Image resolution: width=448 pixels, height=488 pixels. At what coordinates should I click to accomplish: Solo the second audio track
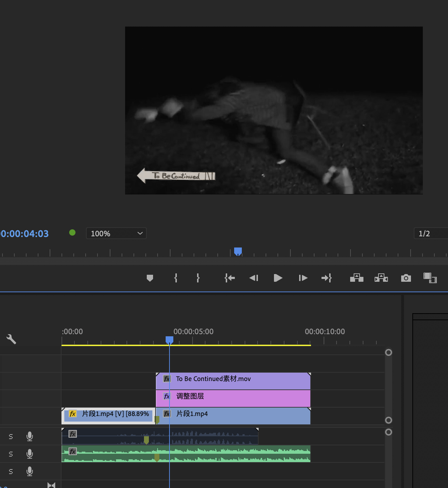tap(11, 454)
